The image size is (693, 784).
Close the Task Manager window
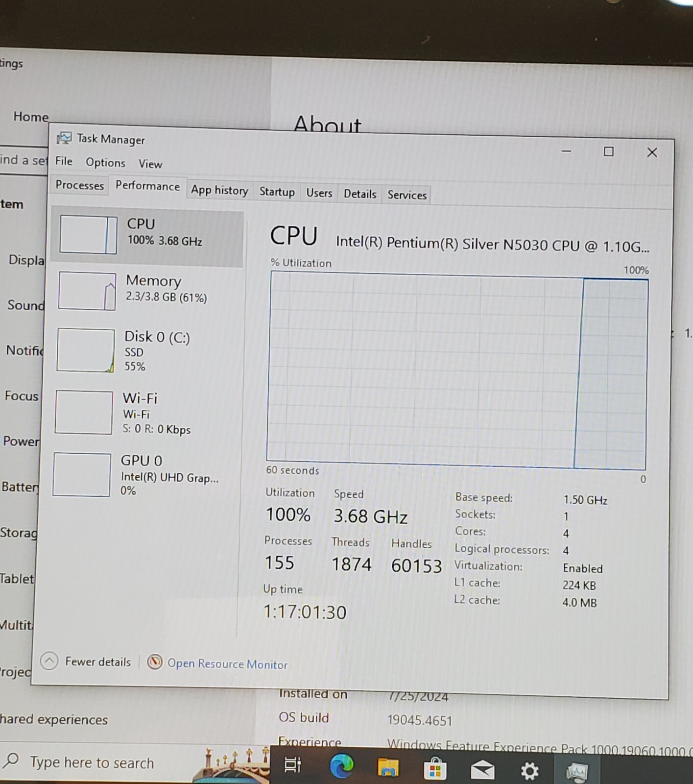tap(652, 152)
